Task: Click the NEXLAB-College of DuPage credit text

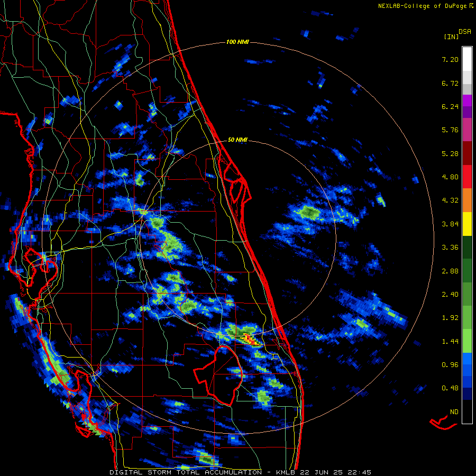Action: 422,6
